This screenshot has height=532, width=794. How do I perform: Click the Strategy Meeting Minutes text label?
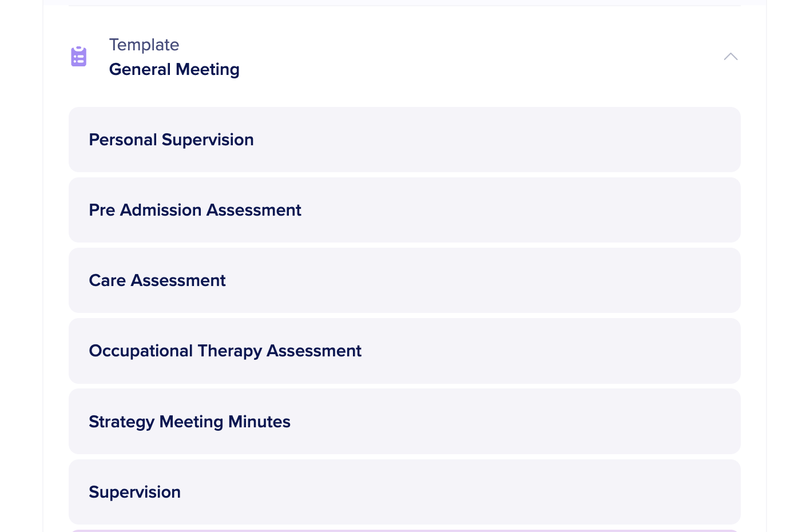click(x=189, y=422)
